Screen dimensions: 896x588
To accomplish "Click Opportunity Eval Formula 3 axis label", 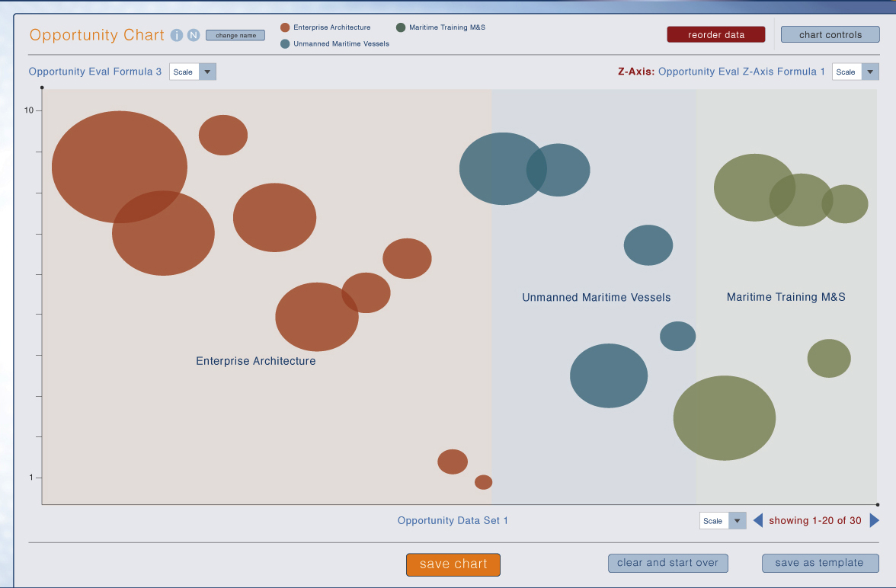I will click(95, 72).
